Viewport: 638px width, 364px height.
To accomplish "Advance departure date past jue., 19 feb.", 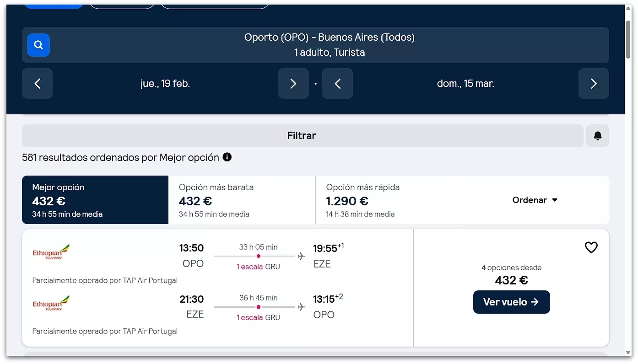I will point(293,84).
